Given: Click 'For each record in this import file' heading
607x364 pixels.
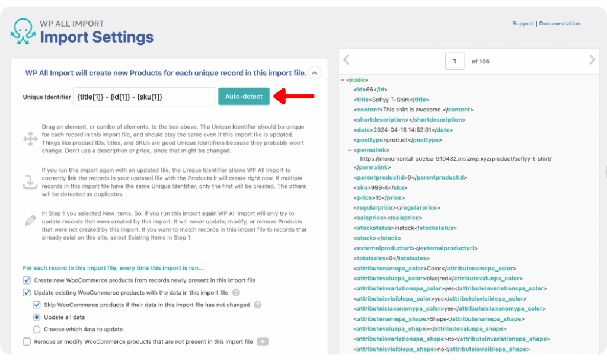Looking at the screenshot, I should point(113,268).
